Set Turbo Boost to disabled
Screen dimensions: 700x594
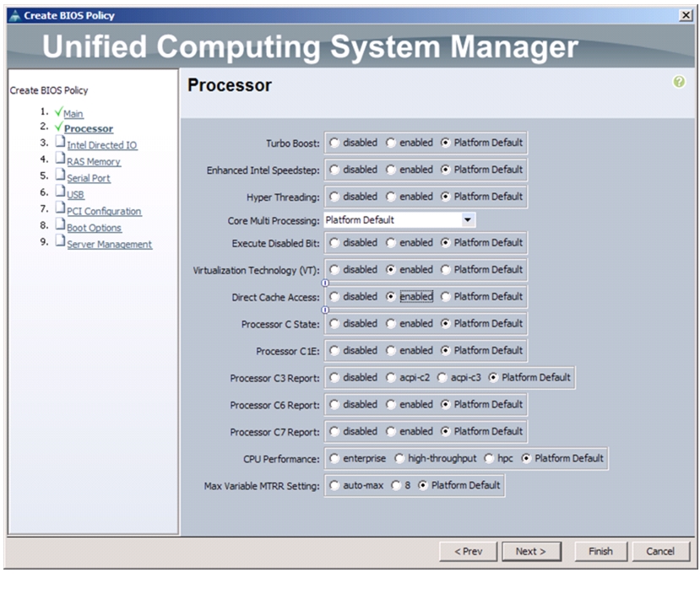(x=334, y=143)
